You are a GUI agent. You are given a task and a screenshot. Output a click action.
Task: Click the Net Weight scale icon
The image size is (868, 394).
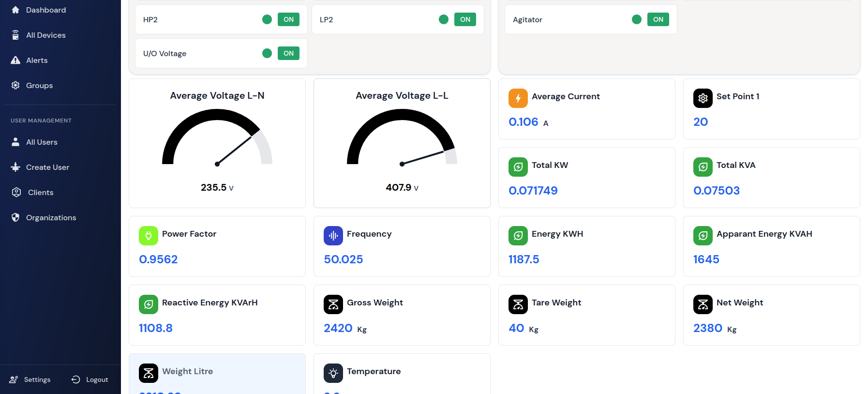tap(703, 304)
